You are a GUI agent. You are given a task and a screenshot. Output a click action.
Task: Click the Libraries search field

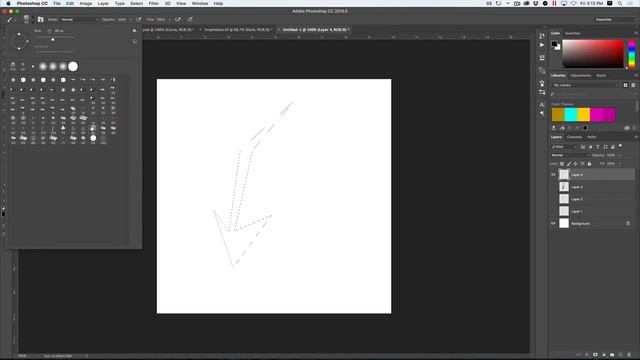[x=593, y=94]
